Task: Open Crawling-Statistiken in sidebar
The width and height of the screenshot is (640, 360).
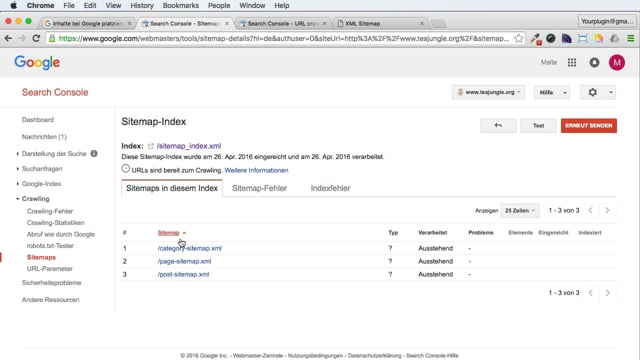Action: (56, 222)
